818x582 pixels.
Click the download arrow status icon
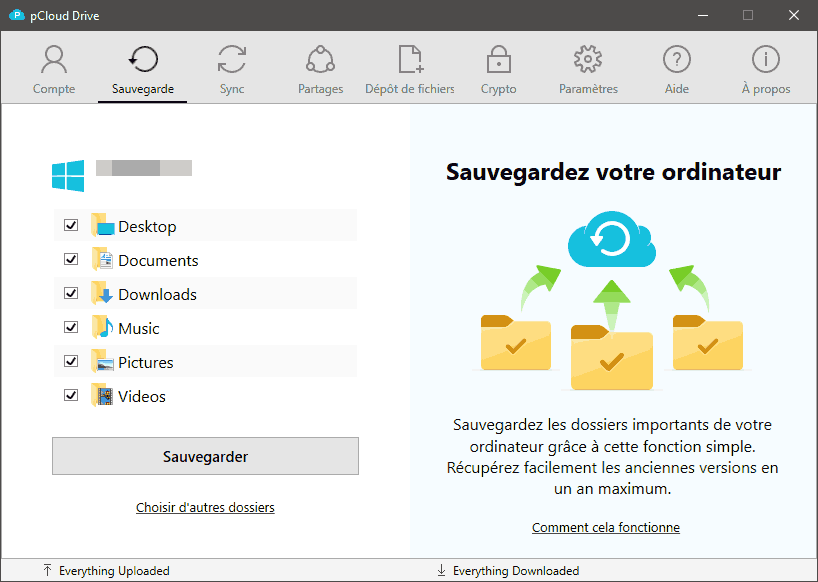tap(441, 570)
